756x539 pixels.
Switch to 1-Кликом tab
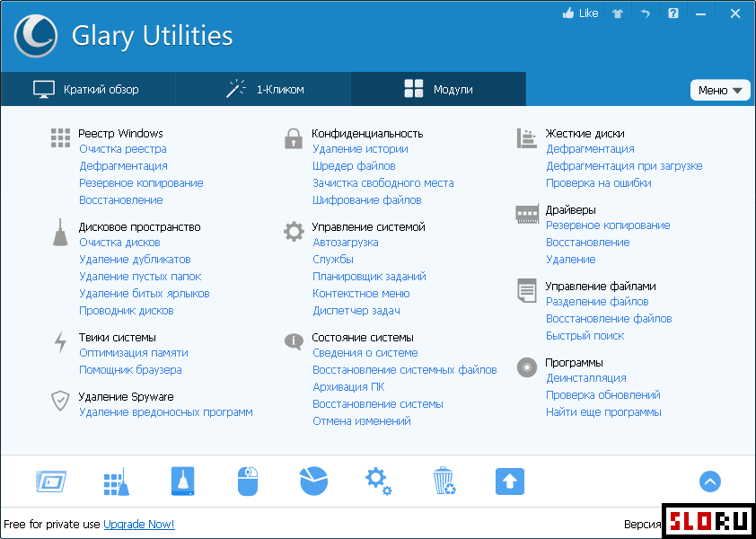tap(263, 89)
